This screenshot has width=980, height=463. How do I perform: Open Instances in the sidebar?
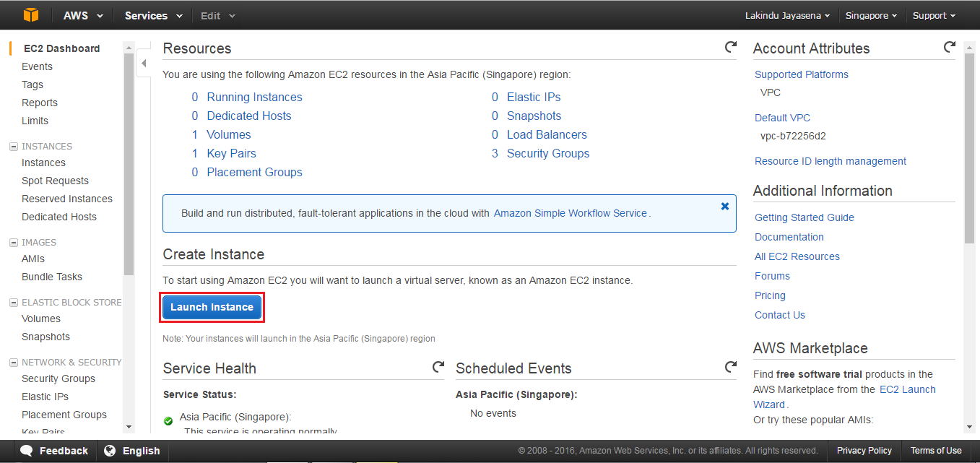pyautogui.click(x=43, y=163)
